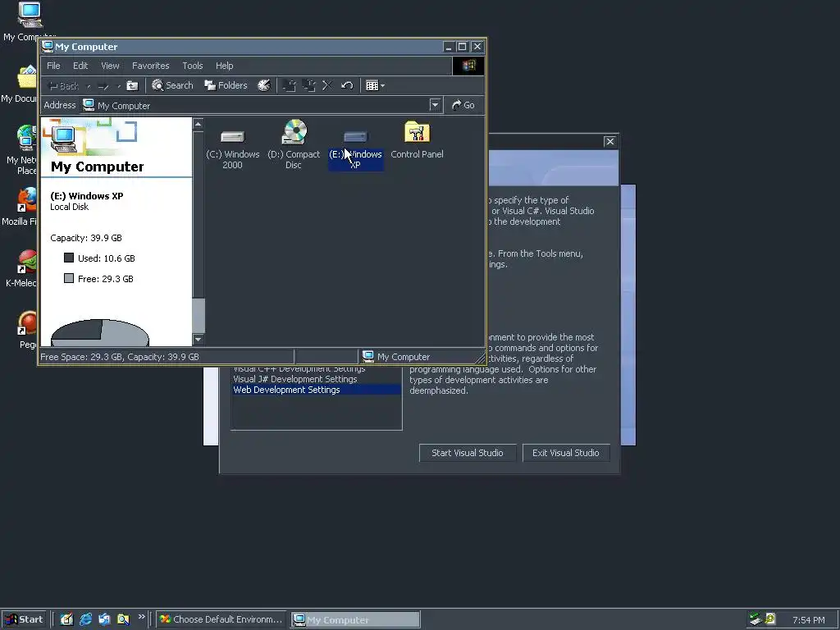Switch to Choose Default Environment taskbar button
This screenshot has width=840, height=630.
click(221, 619)
